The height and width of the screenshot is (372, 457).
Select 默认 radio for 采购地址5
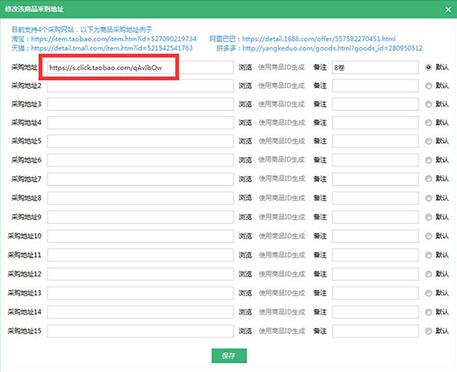coord(428,141)
